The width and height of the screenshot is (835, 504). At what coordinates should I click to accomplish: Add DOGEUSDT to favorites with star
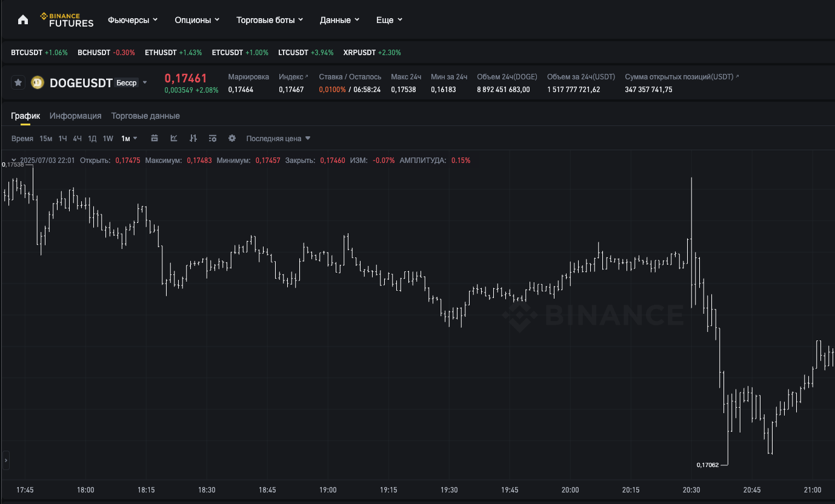click(19, 82)
